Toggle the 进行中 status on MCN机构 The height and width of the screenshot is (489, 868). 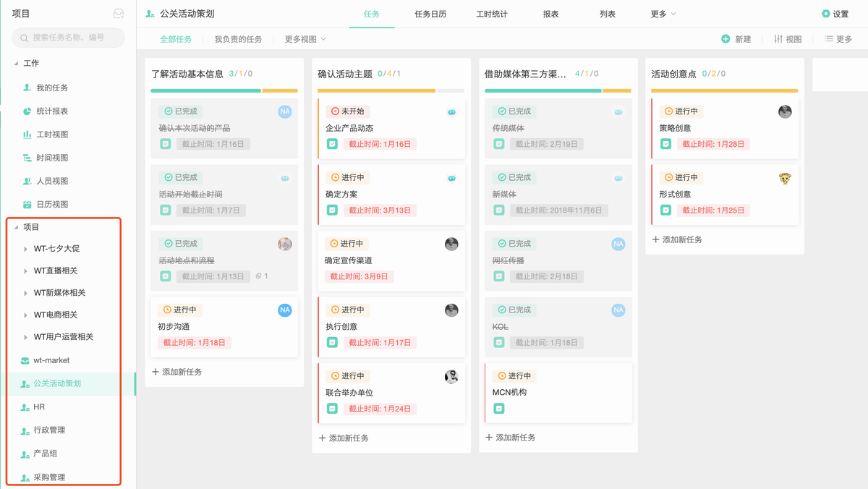coord(514,376)
